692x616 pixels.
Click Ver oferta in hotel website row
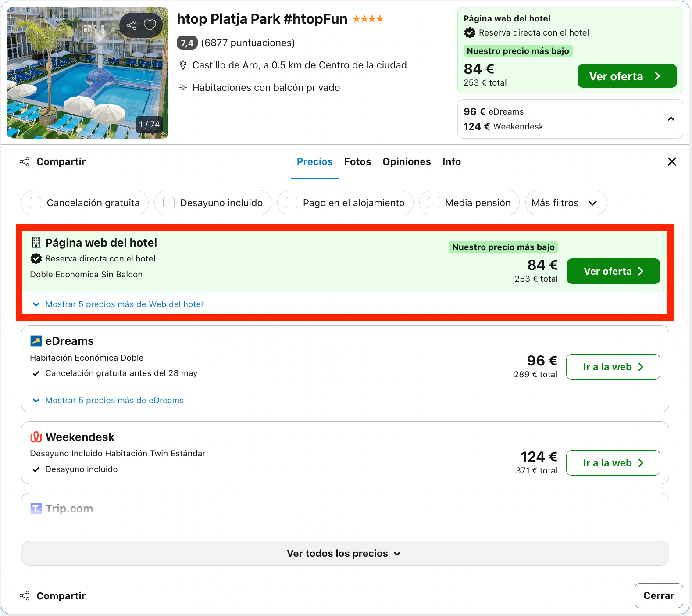click(x=613, y=271)
